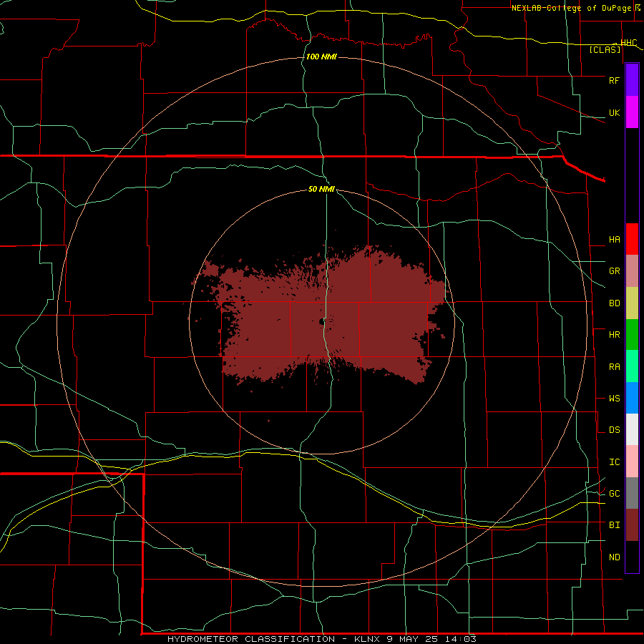Click the white DS legend swatch
The image size is (644, 644).
632,429
